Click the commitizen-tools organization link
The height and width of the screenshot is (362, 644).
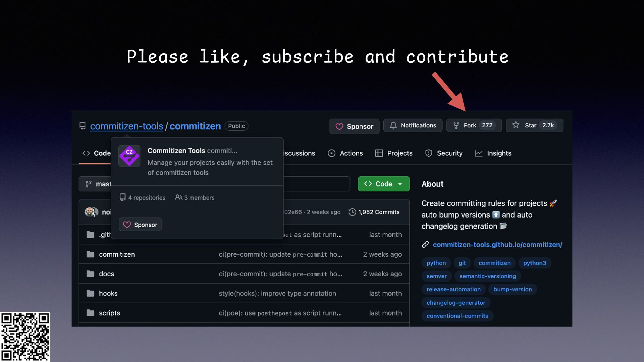click(x=126, y=126)
